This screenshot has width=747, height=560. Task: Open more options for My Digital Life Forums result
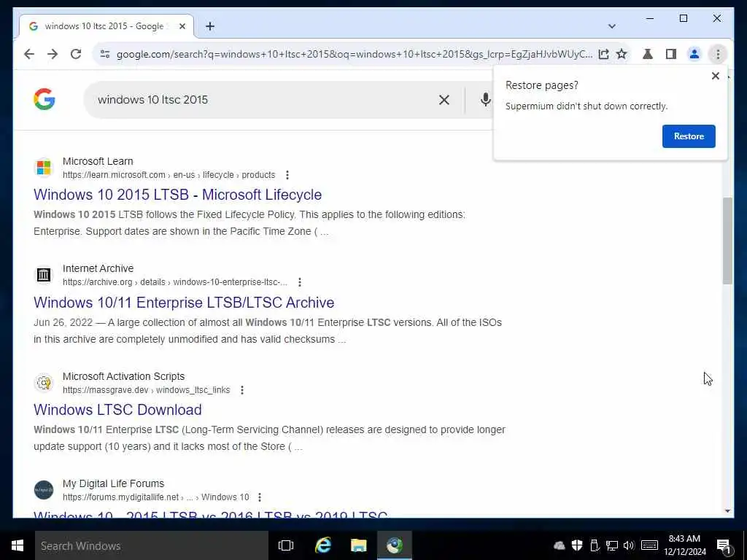(x=259, y=497)
